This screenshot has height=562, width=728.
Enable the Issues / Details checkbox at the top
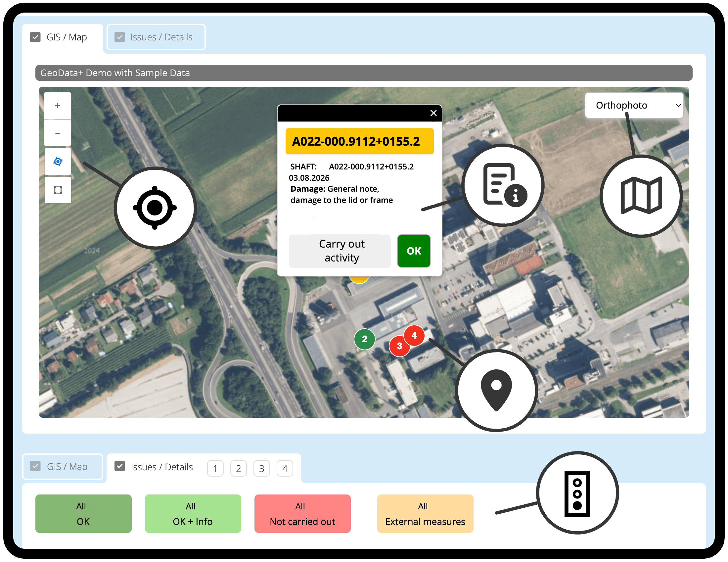tap(119, 37)
